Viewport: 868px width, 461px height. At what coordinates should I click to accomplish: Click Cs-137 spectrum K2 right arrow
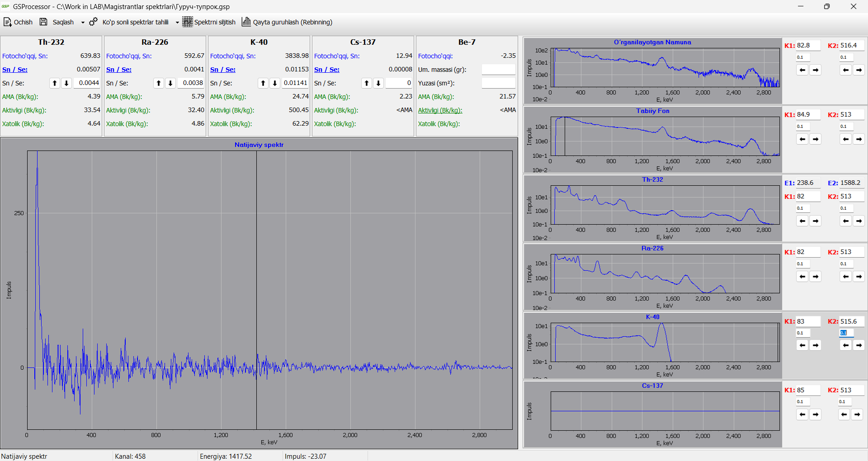857,414
